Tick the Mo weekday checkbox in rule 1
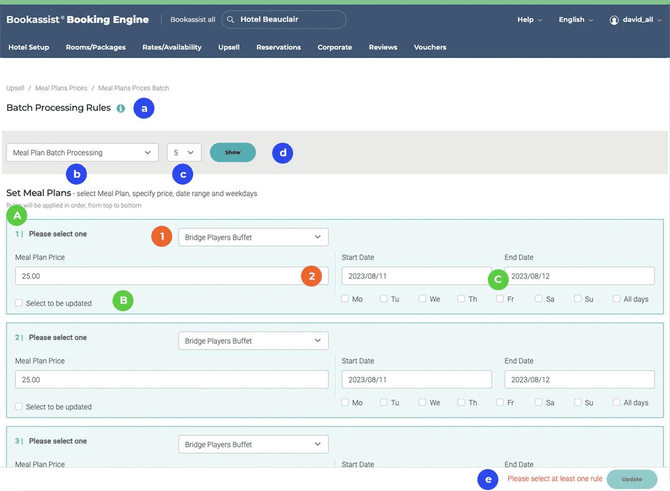670x491 pixels. click(x=345, y=299)
